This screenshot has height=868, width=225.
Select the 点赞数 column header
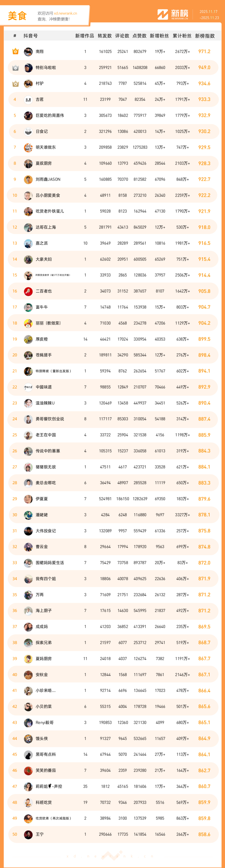coord(139,36)
